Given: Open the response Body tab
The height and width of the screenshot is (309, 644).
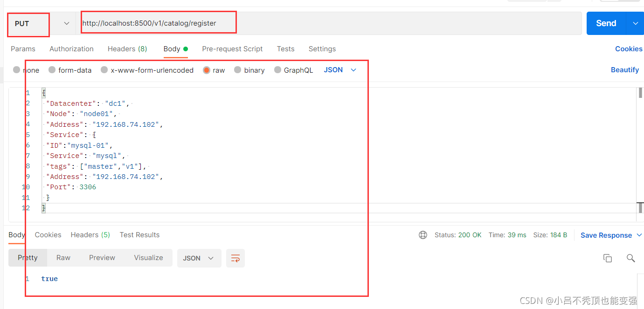Looking at the screenshot, I should (x=17, y=235).
